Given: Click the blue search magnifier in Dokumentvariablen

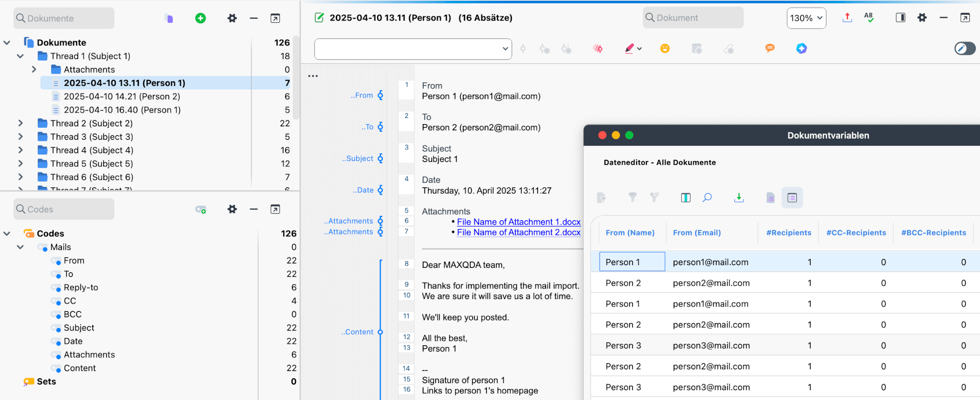Looking at the screenshot, I should click(x=707, y=198).
